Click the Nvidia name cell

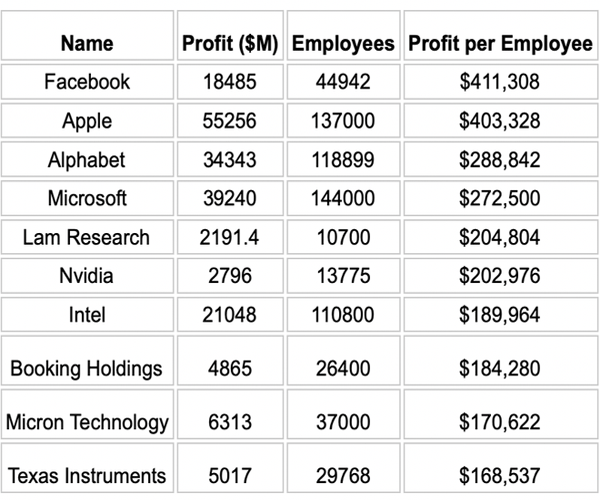tap(87, 276)
